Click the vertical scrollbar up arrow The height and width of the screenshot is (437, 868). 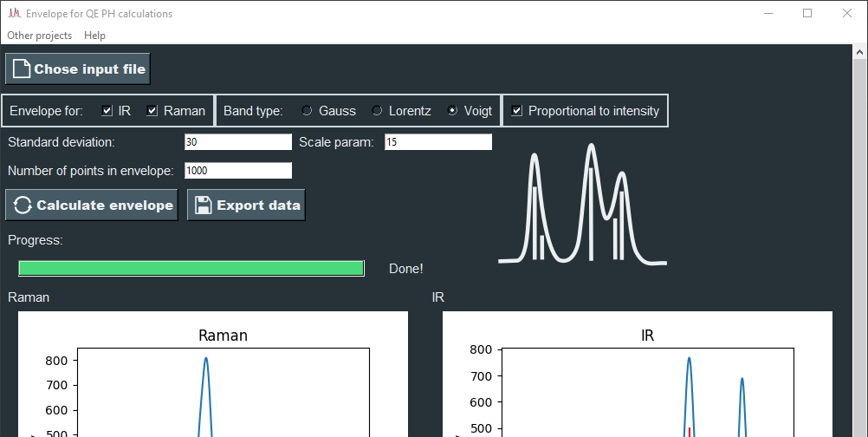click(859, 54)
